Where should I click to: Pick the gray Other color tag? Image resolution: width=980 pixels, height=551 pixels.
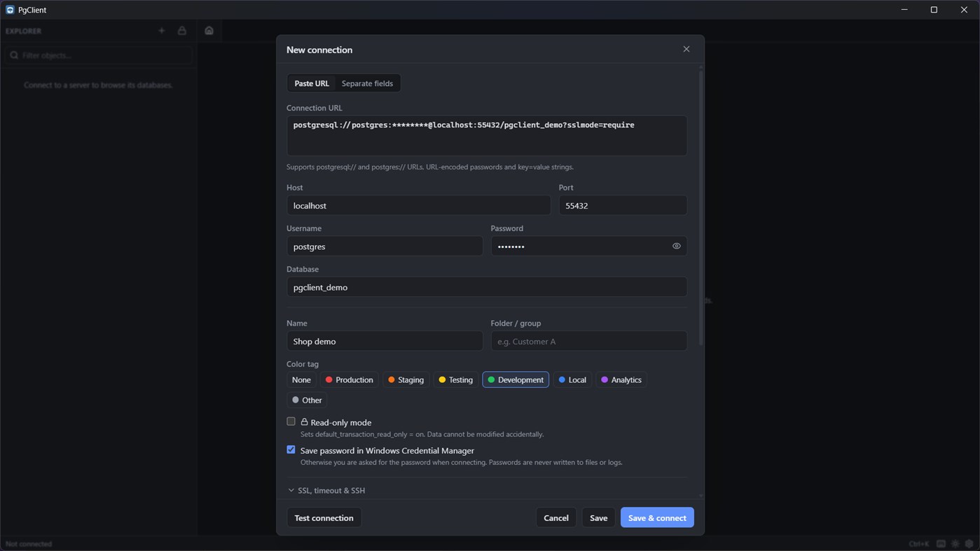307,400
